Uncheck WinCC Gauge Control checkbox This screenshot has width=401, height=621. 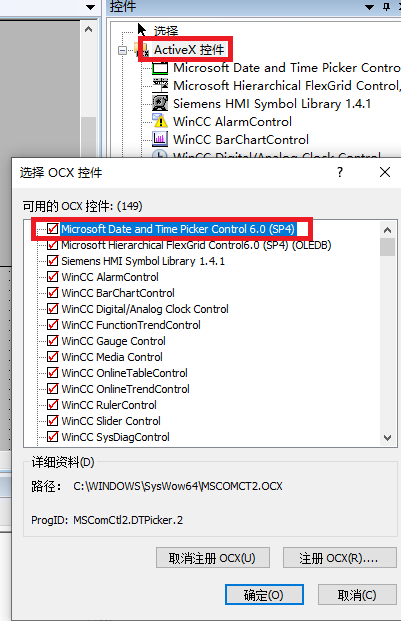pos(53,341)
